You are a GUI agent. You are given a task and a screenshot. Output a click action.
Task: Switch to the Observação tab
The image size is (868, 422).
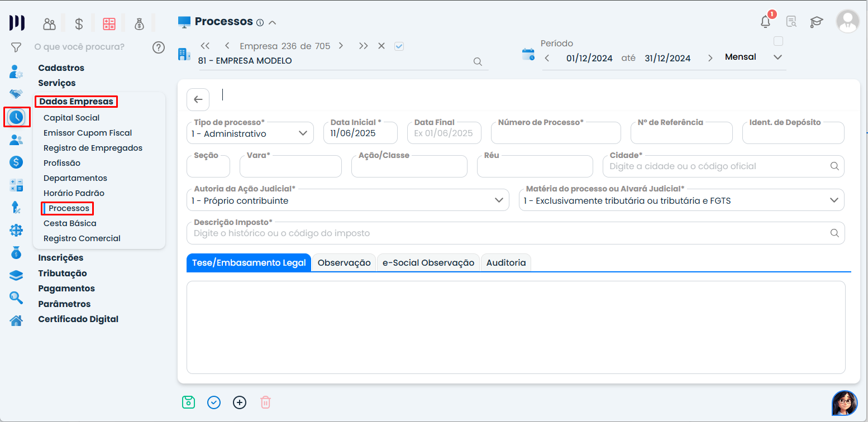[344, 263]
